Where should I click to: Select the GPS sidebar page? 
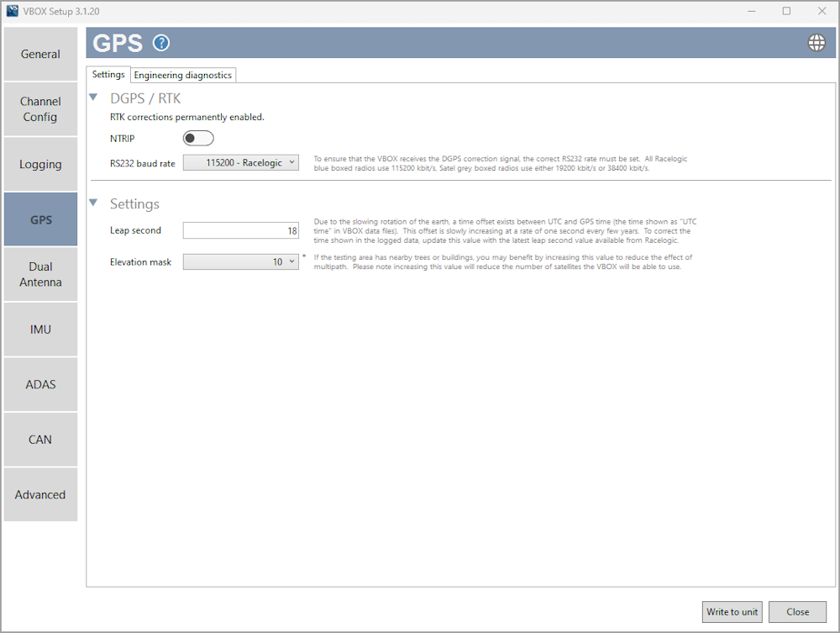pos(40,219)
